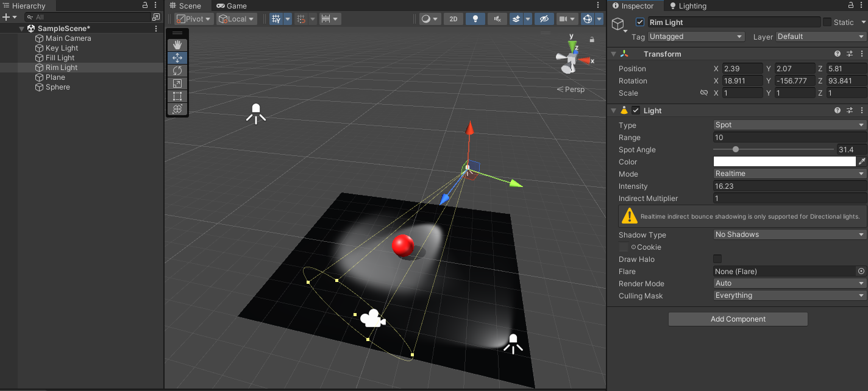Toggle the 2D view mode
Screen dimensions: 868x391
pos(453,19)
